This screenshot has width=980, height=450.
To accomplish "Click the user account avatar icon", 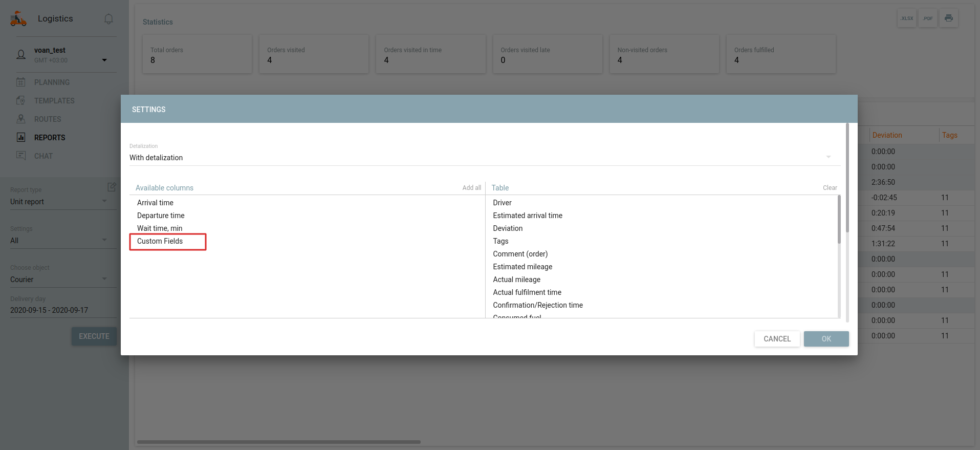I will (21, 55).
